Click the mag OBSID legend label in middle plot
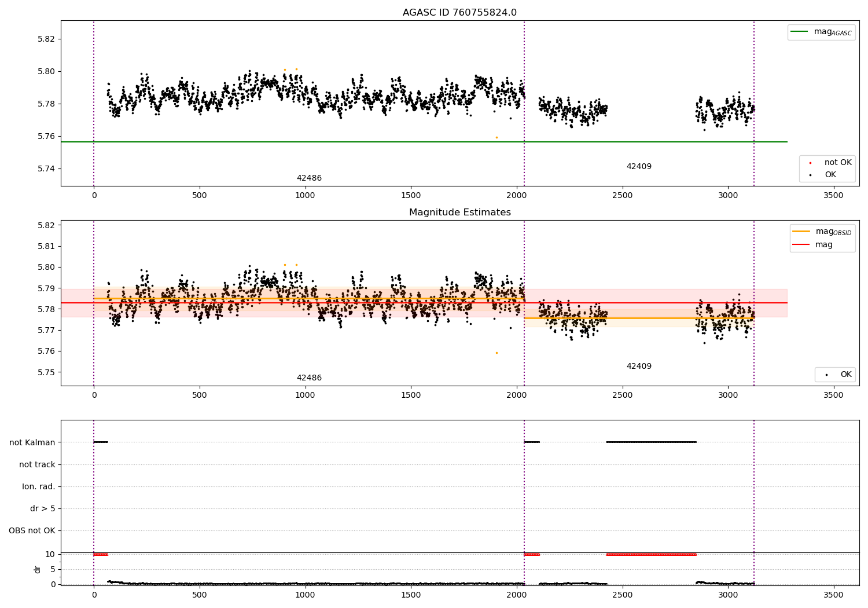The height and width of the screenshot is (608, 868). [833, 232]
